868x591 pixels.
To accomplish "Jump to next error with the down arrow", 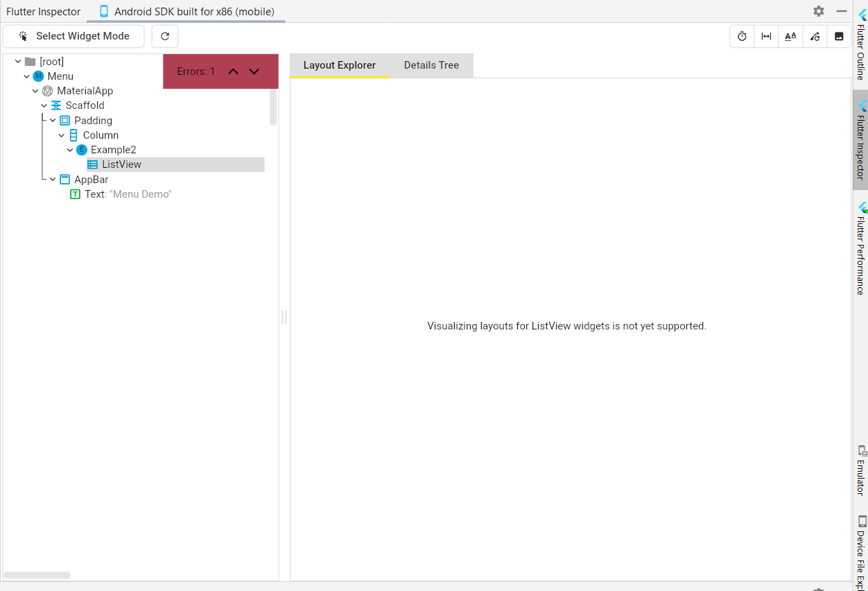I will tap(254, 71).
